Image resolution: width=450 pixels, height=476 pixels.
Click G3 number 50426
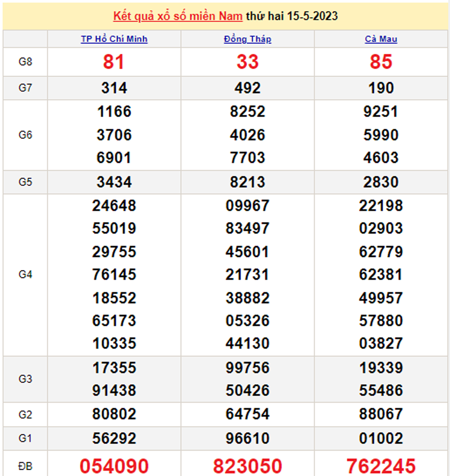tap(247, 391)
